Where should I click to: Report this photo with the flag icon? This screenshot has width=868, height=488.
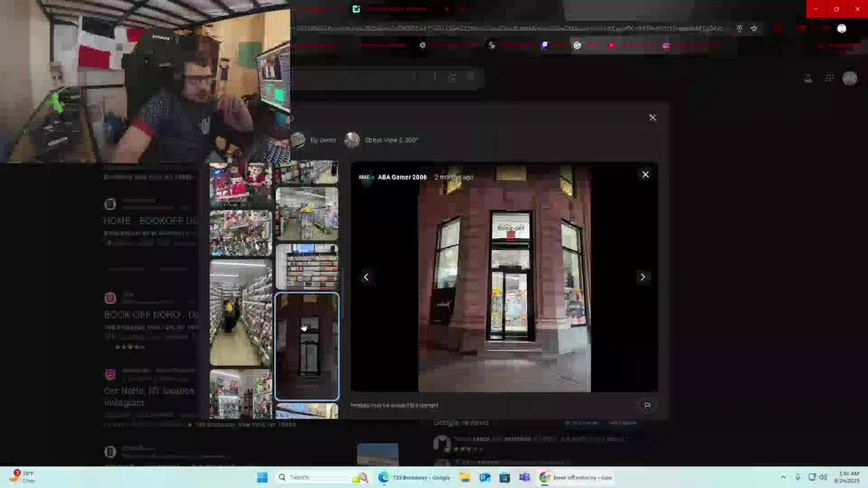click(647, 405)
